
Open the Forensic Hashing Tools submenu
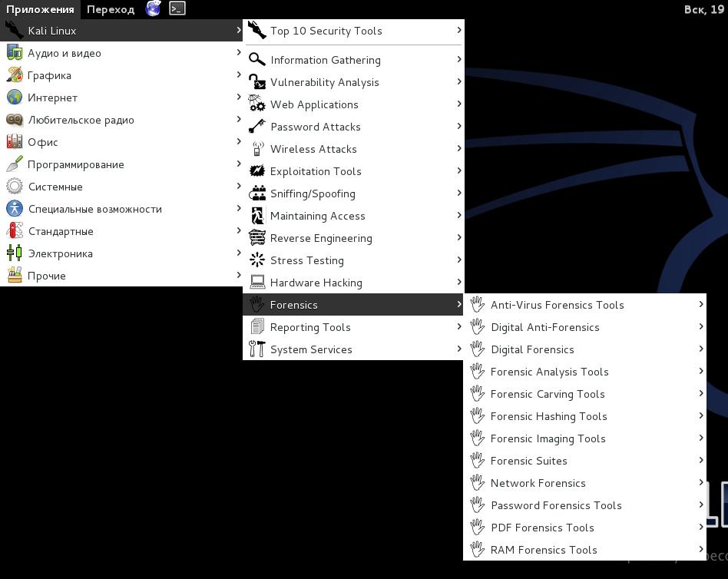pyautogui.click(x=585, y=416)
